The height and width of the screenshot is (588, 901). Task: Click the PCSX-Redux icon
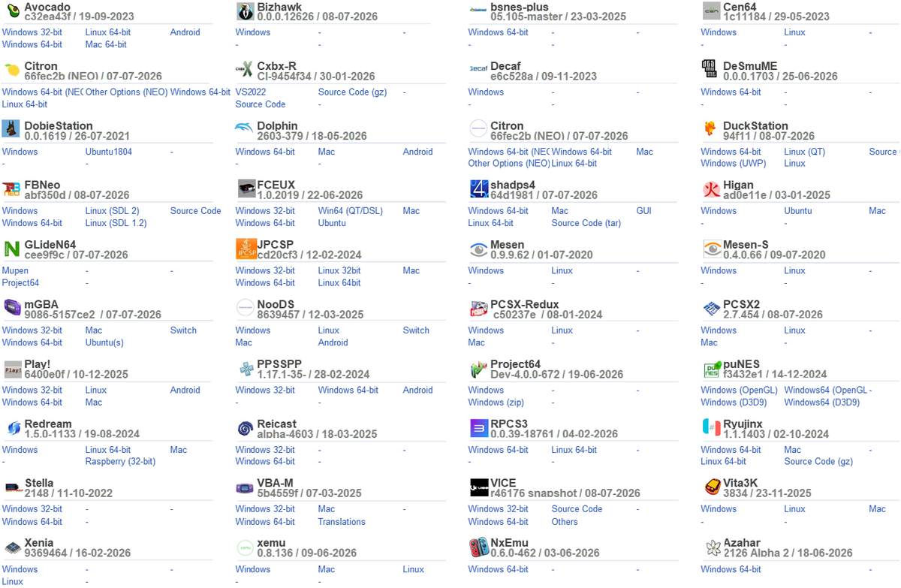(478, 308)
